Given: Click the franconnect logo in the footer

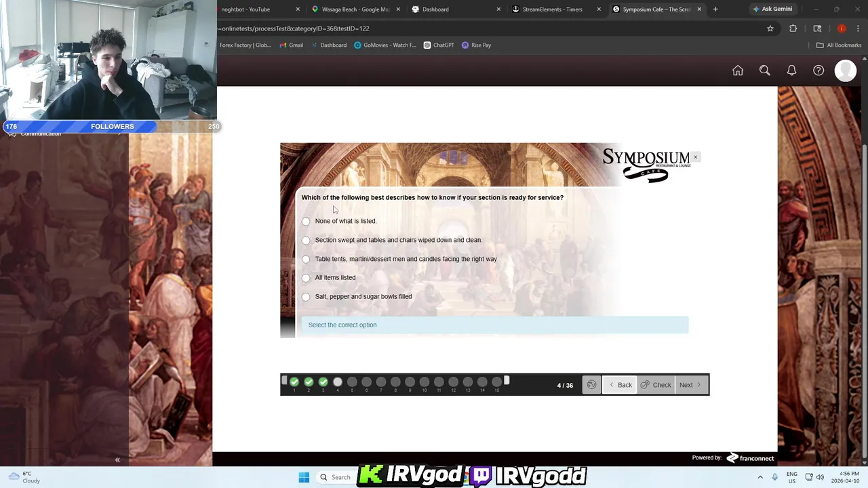Looking at the screenshot, I should pyautogui.click(x=750, y=458).
